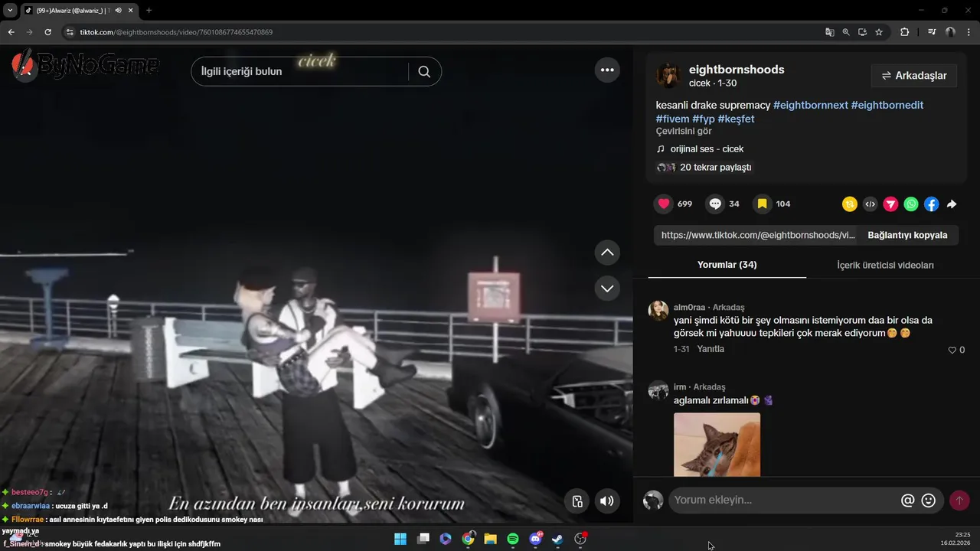The image size is (980, 551).
Task: Open eightbornshoods profile name
Action: [x=737, y=70]
